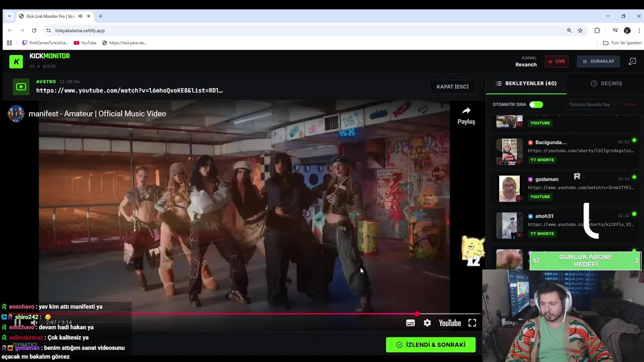Switch to BEKLEYENLER (40) tab
Image resolution: width=644 pixels, height=362 pixels.
coord(526,83)
